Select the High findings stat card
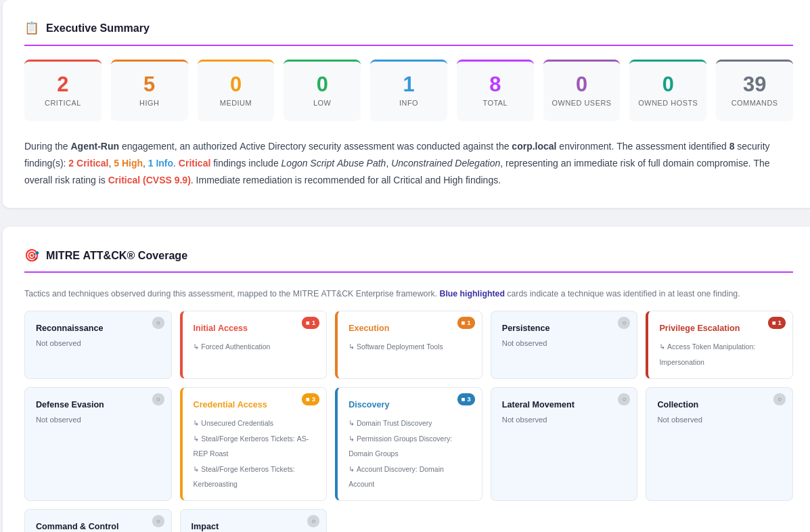The height and width of the screenshot is (532, 810). pos(150,91)
